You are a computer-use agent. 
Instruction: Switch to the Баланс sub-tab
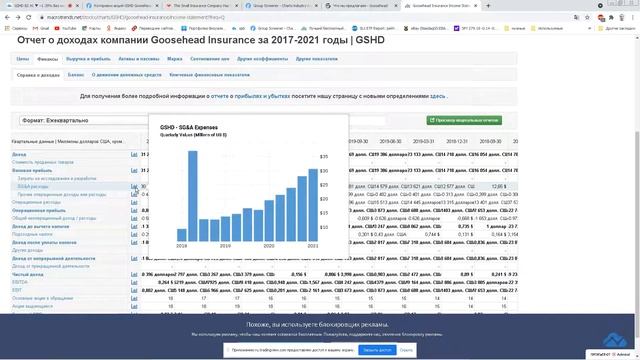76,75
